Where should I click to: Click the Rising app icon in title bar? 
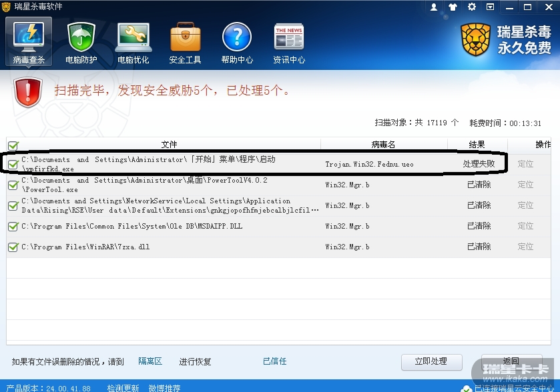[x=7, y=7]
